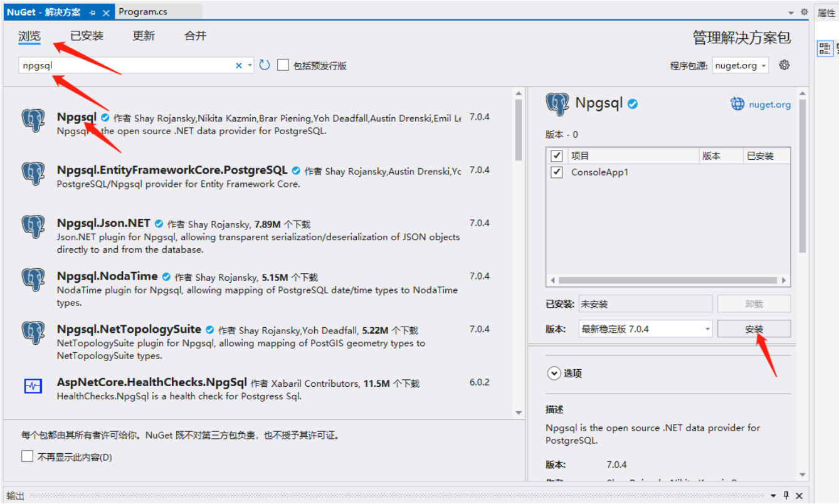Click the Npgsql.EntityFrameworkCore.PostgreSQL package title
Viewport: 839px width, 504px height.
(172, 170)
